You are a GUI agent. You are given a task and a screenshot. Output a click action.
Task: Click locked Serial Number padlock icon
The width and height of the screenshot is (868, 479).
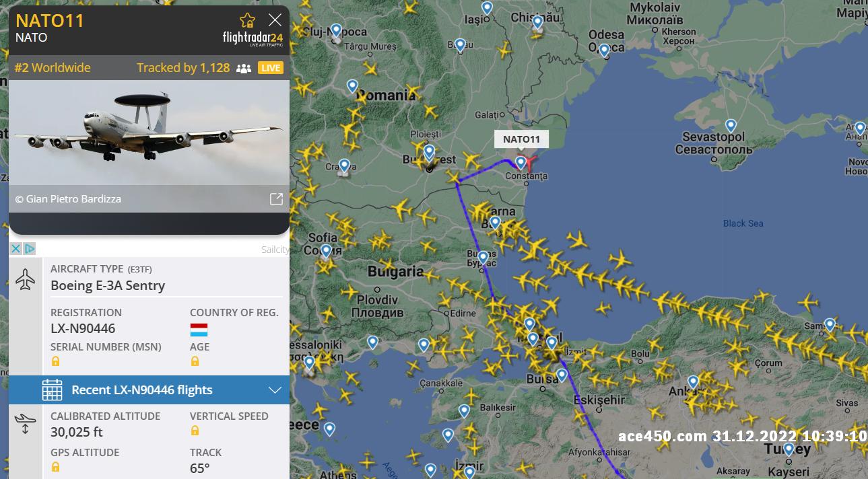click(x=55, y=361)
